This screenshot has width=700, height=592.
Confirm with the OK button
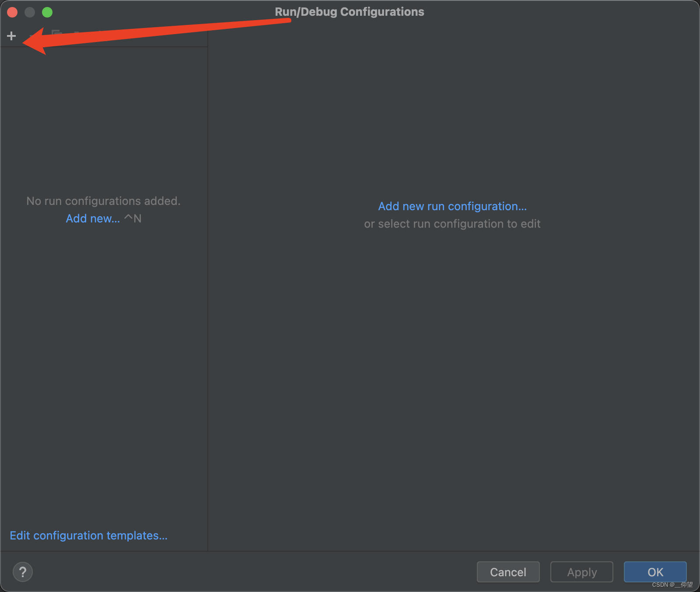[x=655, y=572]
